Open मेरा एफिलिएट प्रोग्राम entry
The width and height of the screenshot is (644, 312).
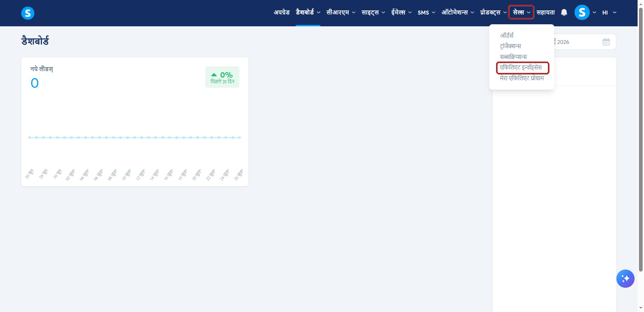point(522,78)
